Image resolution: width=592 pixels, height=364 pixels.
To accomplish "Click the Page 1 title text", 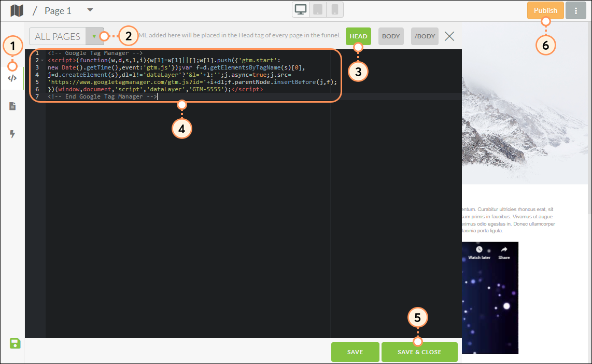I will (58, 10).
